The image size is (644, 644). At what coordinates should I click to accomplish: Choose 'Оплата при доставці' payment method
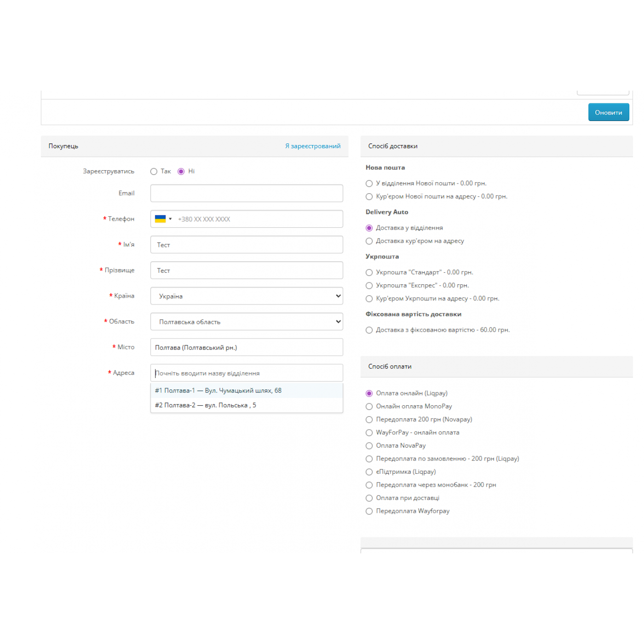369,498
